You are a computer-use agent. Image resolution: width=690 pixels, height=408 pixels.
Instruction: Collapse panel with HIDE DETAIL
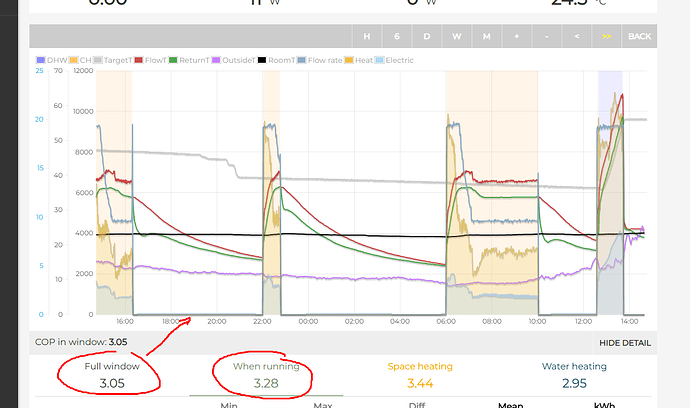tap(625, 342)
